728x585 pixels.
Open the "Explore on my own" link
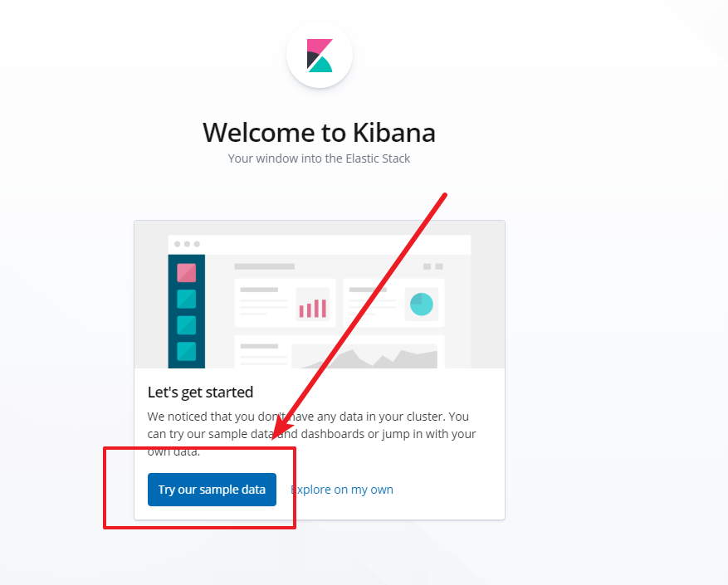(x=342, y=490)
